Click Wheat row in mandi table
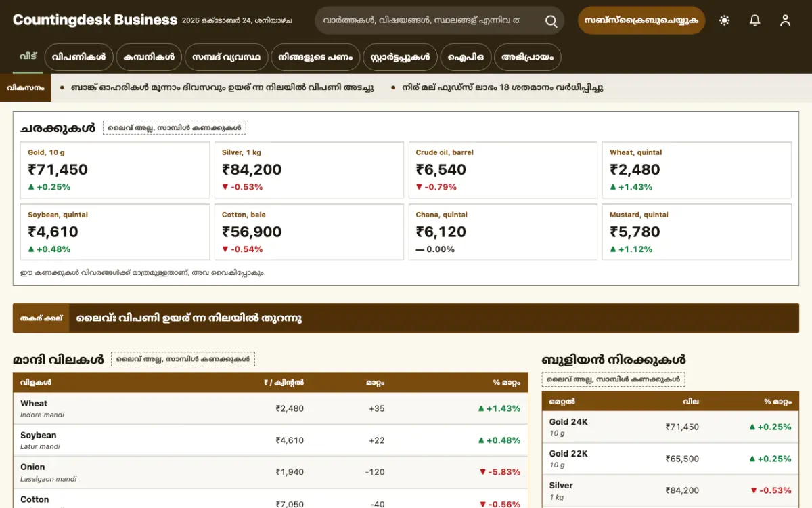The width and height of the screenshot is (812, 508). coord(271,408)
